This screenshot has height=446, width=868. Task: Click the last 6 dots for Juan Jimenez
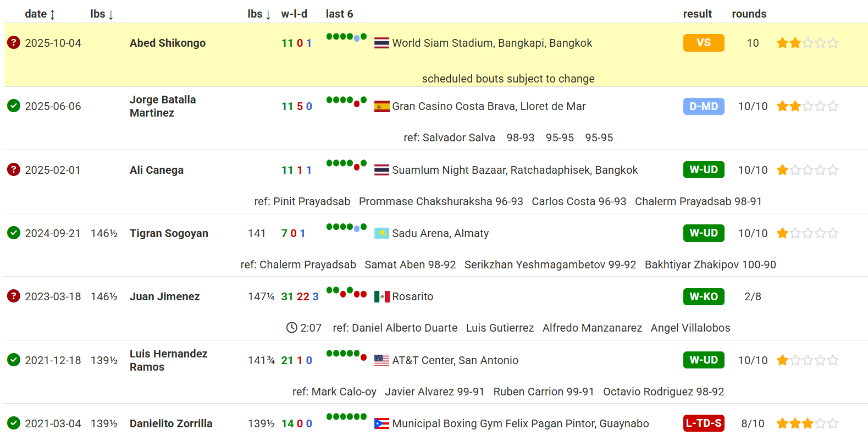point(346,292)
